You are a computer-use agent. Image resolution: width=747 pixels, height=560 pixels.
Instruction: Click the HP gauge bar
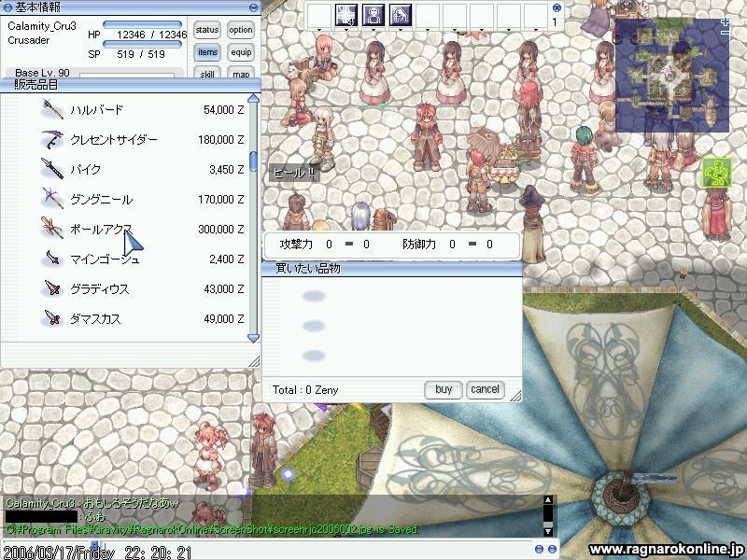142,24
